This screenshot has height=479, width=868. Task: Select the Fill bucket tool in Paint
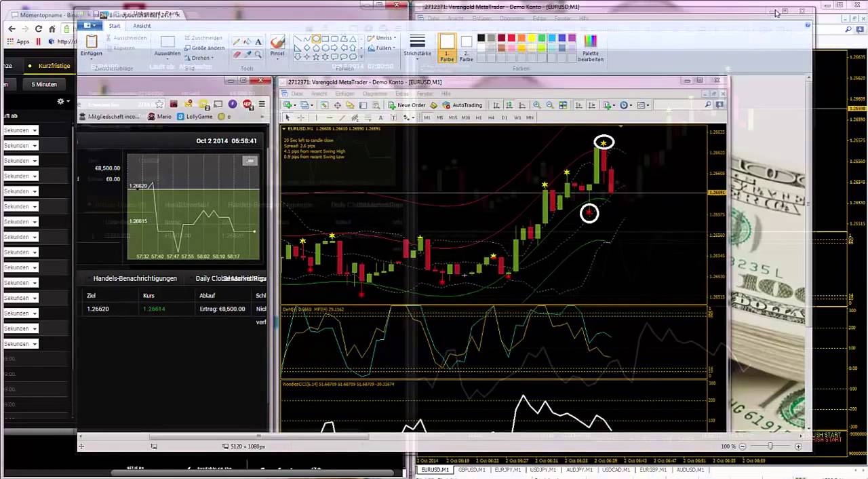click(247, 42)
